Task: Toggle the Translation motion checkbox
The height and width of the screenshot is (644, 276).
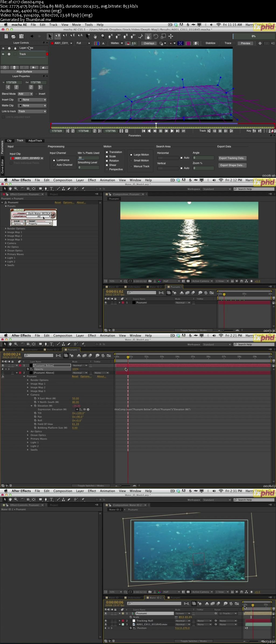Action: (x=107, y=152)
